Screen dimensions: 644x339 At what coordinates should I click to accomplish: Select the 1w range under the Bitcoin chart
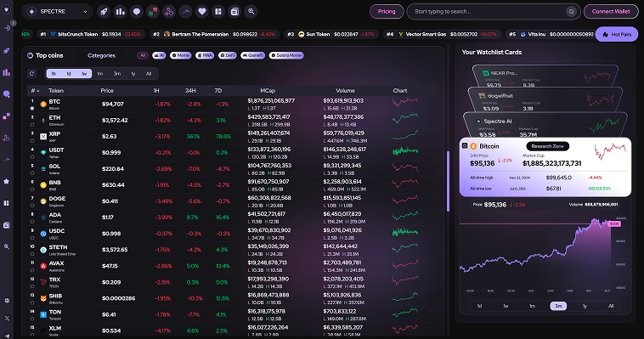(506, 306)
